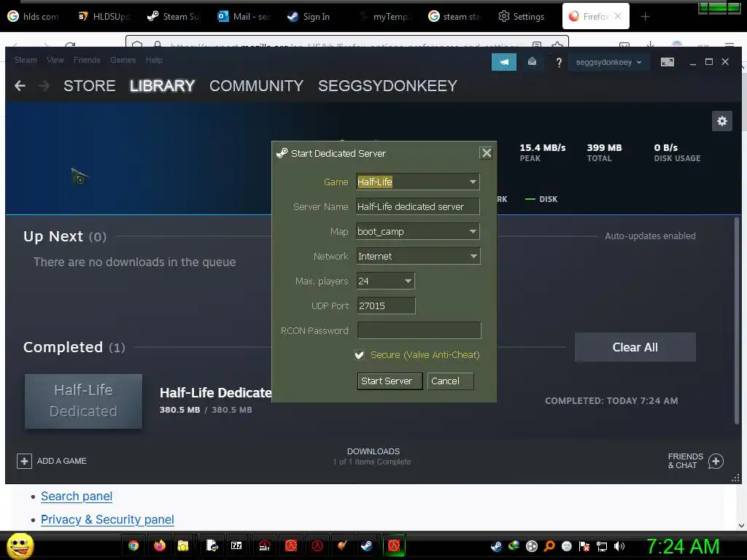Click the volume speaker tray icon
The image size is (747, 560).
[x=619, y=546]
